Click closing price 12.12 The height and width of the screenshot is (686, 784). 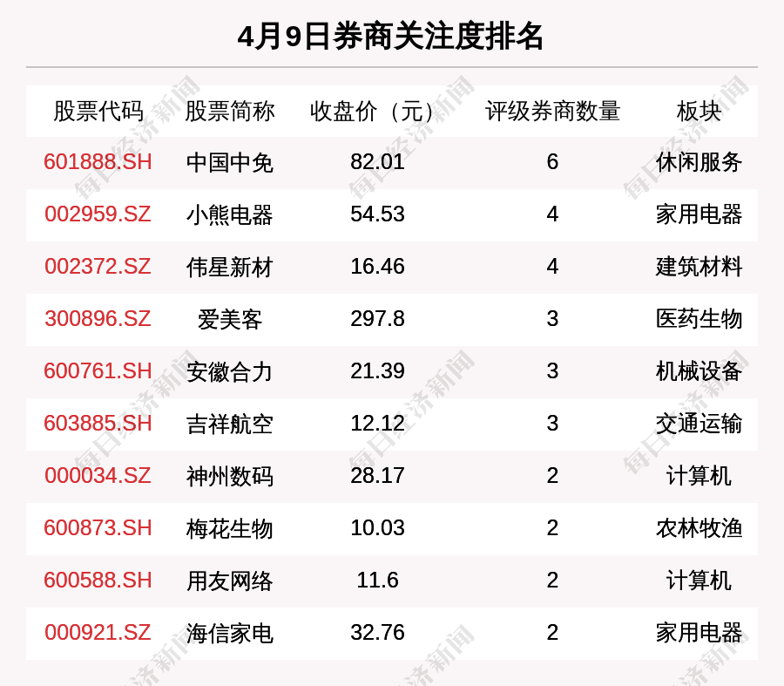377,424
